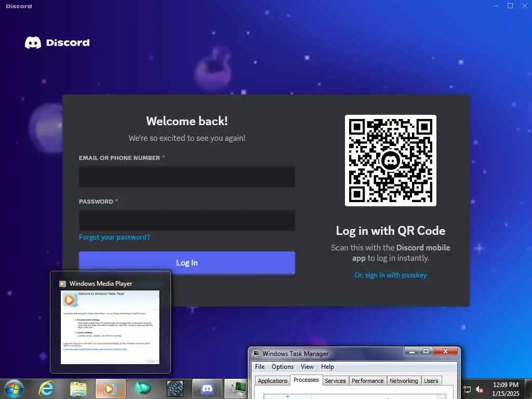532x399 pixels.
Task: Launch Internet Explorer from the taskbar
Action: click(46, 389)
